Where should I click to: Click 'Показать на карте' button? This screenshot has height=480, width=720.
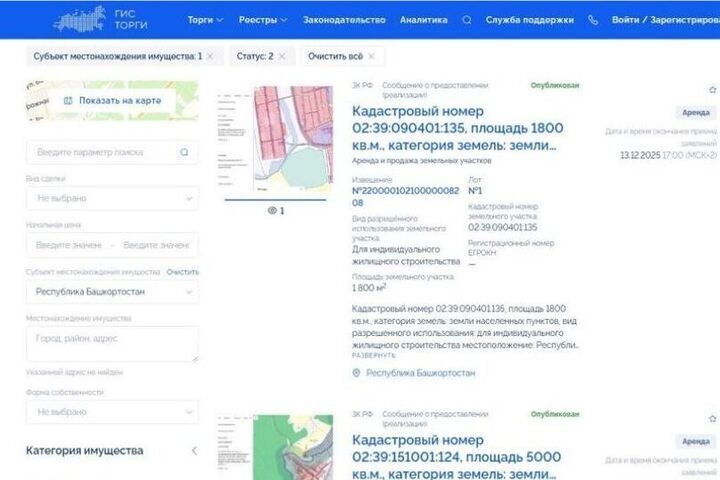click(111, 101)
